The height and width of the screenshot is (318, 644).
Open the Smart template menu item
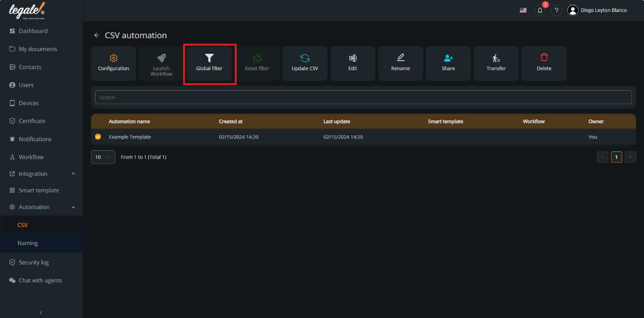pos(39,190)
